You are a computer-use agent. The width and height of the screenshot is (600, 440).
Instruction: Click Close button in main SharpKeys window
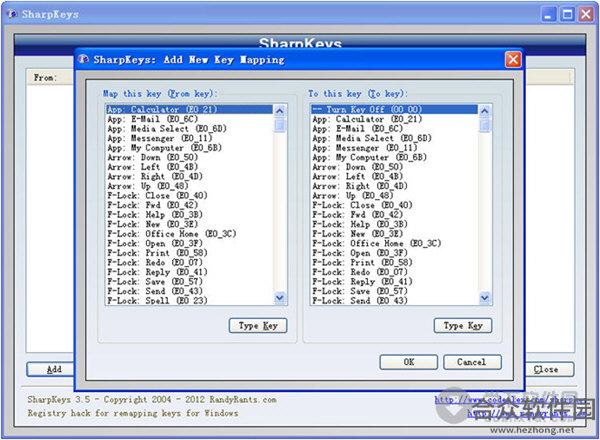549,369
